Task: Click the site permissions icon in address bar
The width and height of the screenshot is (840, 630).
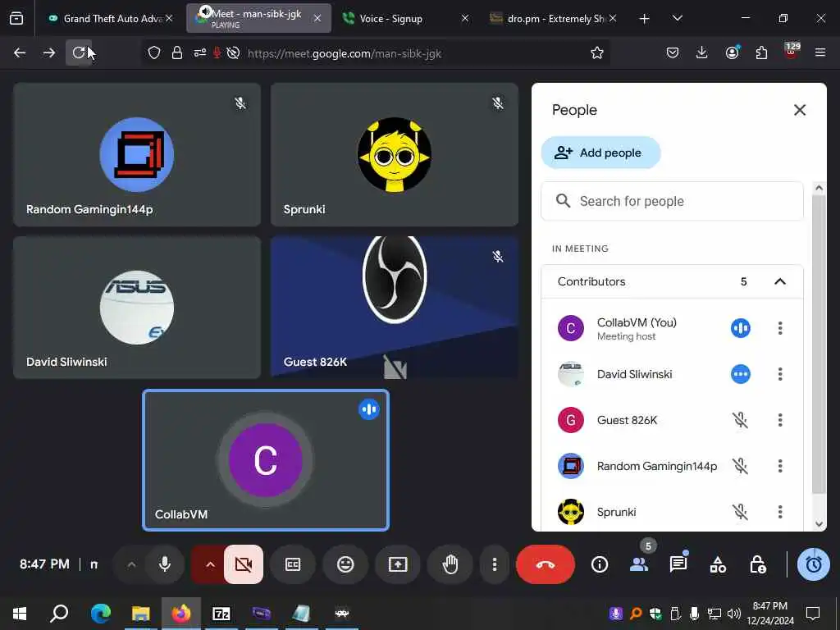Action: click(x=200, y=52)
